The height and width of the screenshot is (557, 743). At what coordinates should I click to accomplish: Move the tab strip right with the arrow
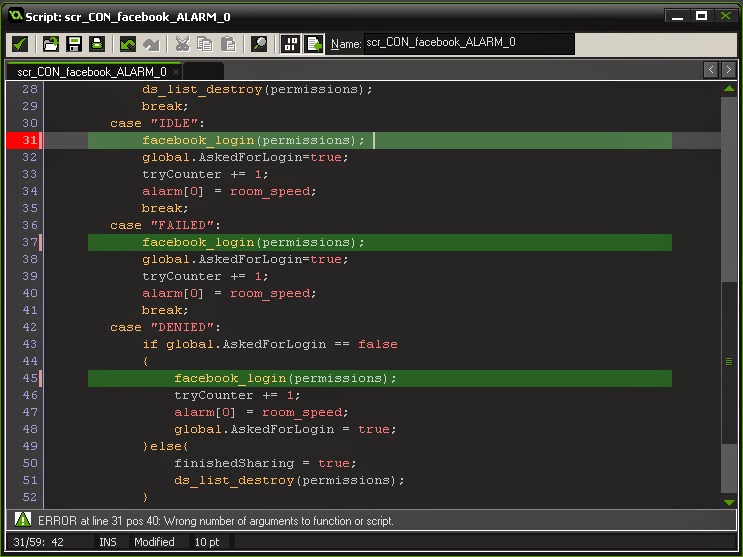(x=728, y=70)
